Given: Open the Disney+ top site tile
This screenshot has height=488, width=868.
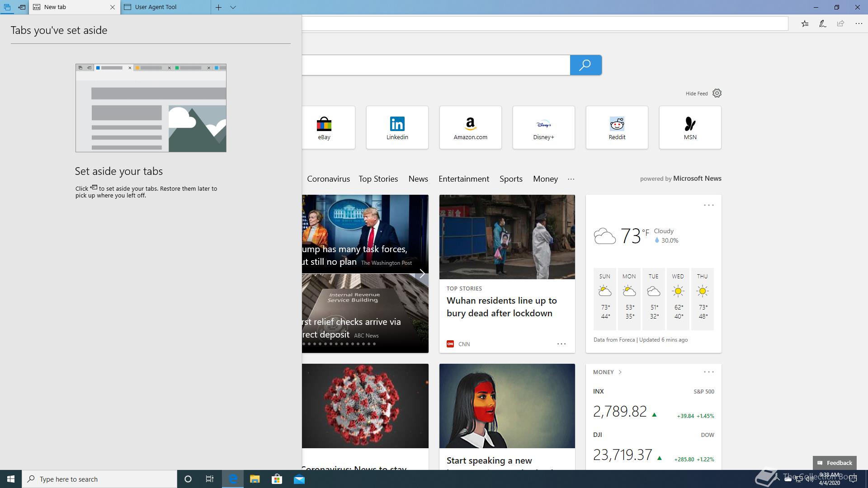Looking at the screenshot, I should pyautogui.click(x=544, y=127).
